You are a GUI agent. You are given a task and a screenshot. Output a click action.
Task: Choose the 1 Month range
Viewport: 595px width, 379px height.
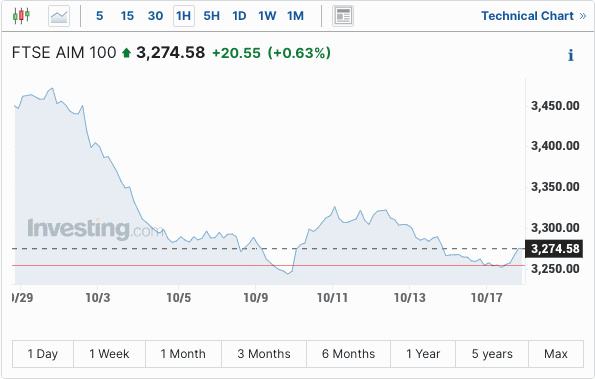(x=183, y=354)
